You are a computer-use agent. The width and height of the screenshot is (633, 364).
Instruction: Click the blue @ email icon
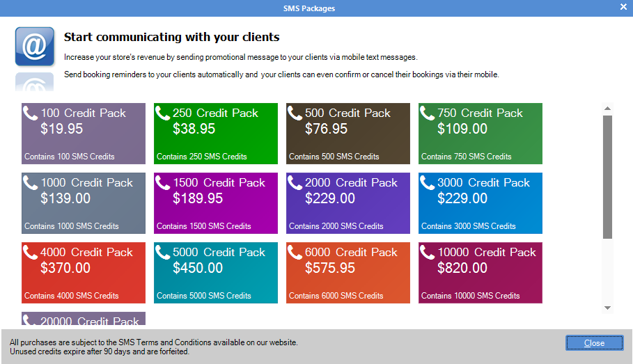coord(35,47)
